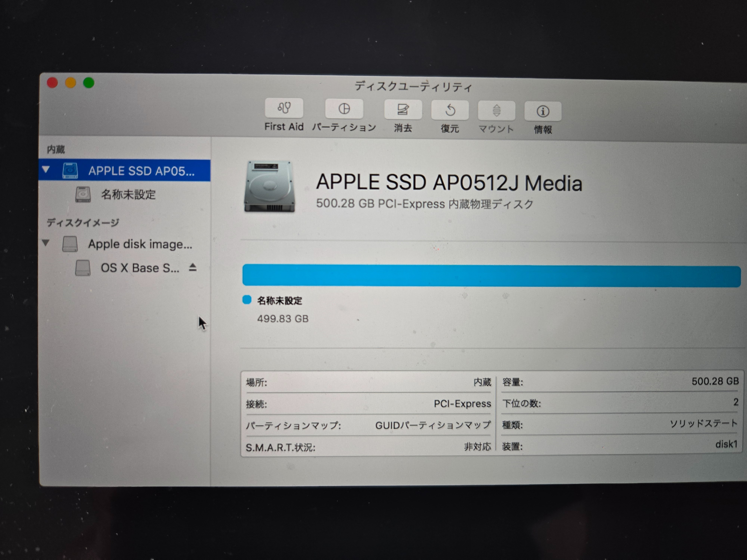Click the マウント (Mount) toolbar icon
This screenshot has width=747, height=560.
[496, 111]
